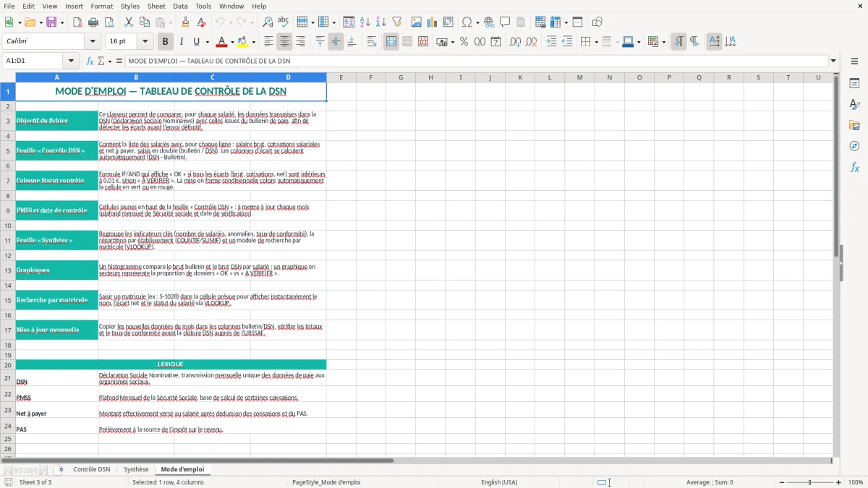Click Sort Descending icon
Viewport: 868px width, 488px height.
pyautogui.click(x=381, y=22)
